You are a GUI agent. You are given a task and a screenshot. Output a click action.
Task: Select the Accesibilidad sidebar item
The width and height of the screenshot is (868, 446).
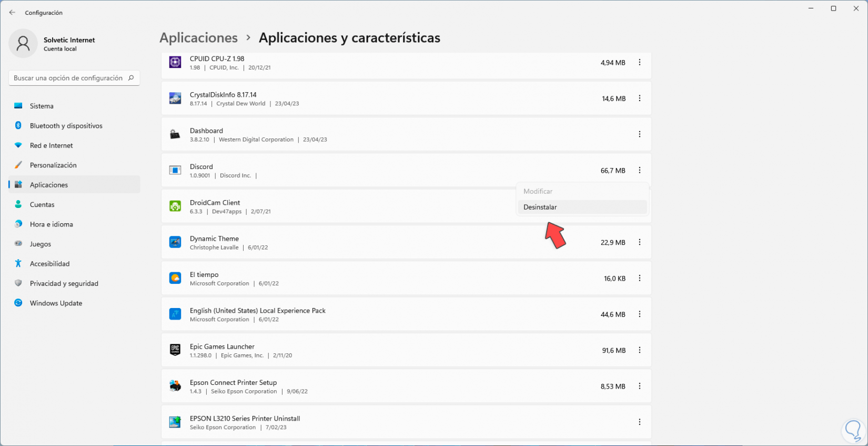point(49,264)
